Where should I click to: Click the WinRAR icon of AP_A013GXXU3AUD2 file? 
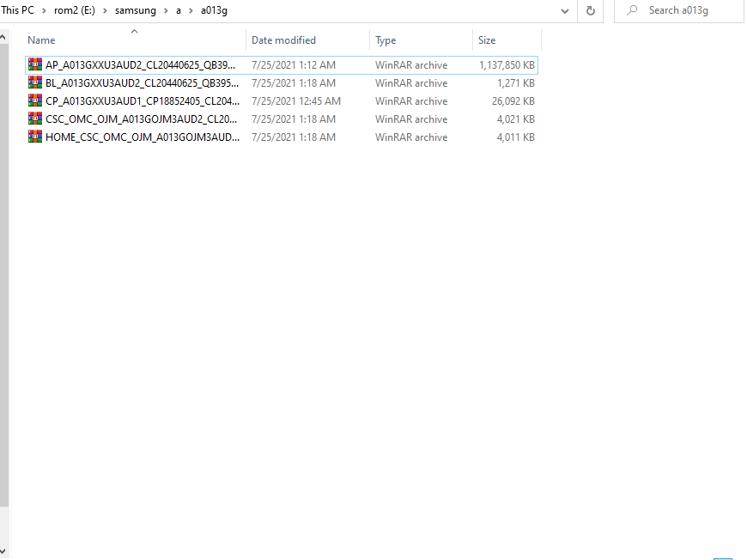35,64
